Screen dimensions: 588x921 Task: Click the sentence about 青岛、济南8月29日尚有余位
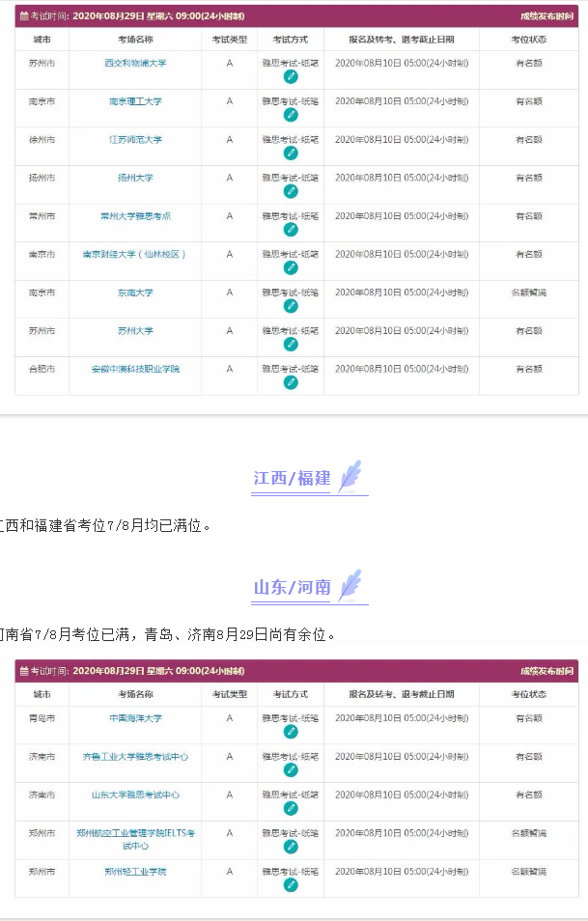(168, 634)
